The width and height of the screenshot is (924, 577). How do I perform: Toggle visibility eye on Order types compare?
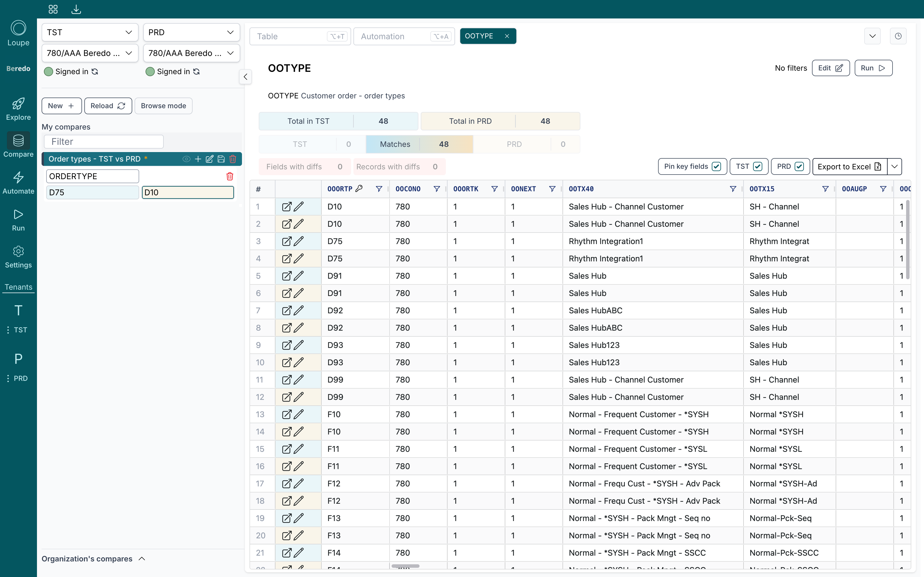coord(186,159)
